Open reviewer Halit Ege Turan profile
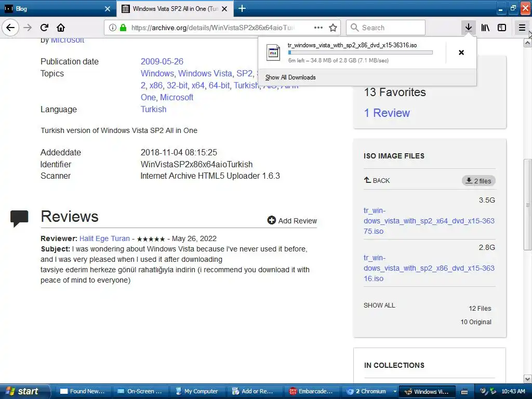 (x=104, y=238)
